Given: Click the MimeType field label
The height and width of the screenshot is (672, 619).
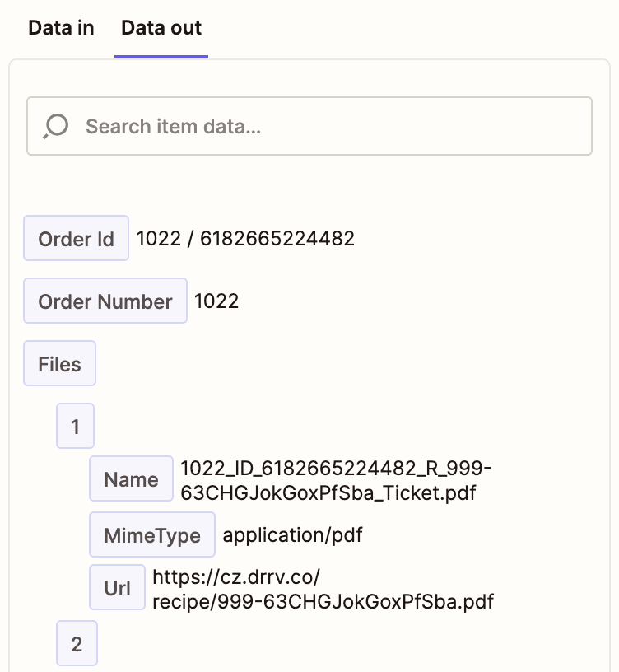Looking at the screenshot, I should [x=152, y=535].
